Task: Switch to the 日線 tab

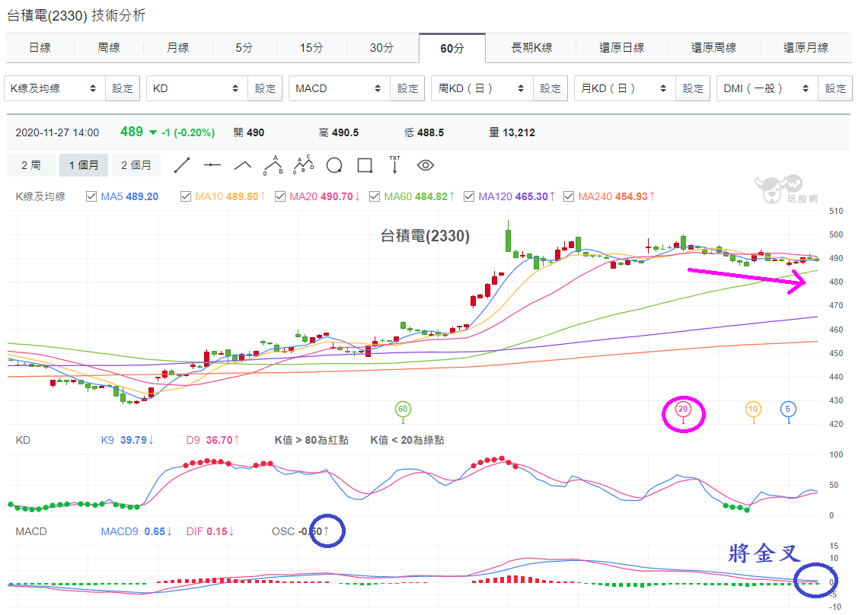Action: click(40, 48)
